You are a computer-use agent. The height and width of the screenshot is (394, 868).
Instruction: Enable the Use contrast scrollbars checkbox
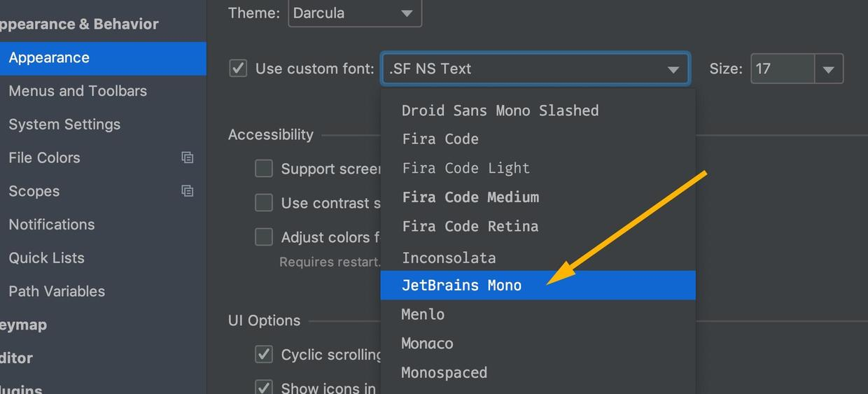(x=264, y=203)
